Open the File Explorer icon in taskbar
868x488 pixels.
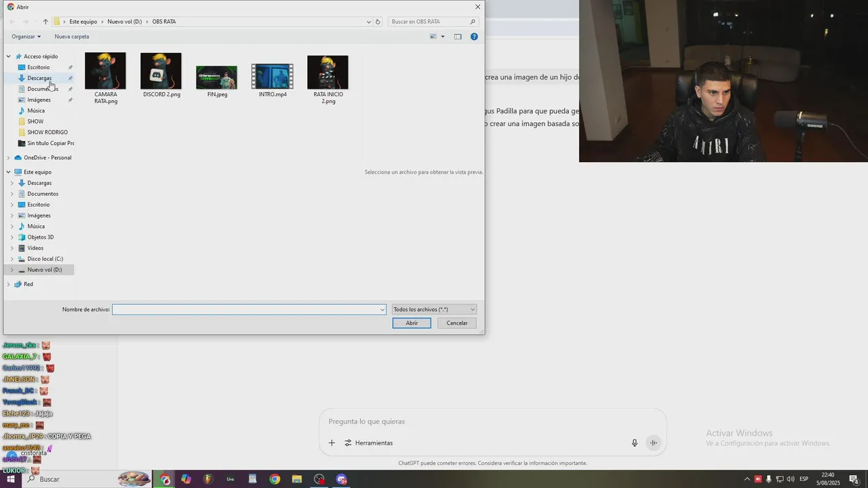[296, 479]
